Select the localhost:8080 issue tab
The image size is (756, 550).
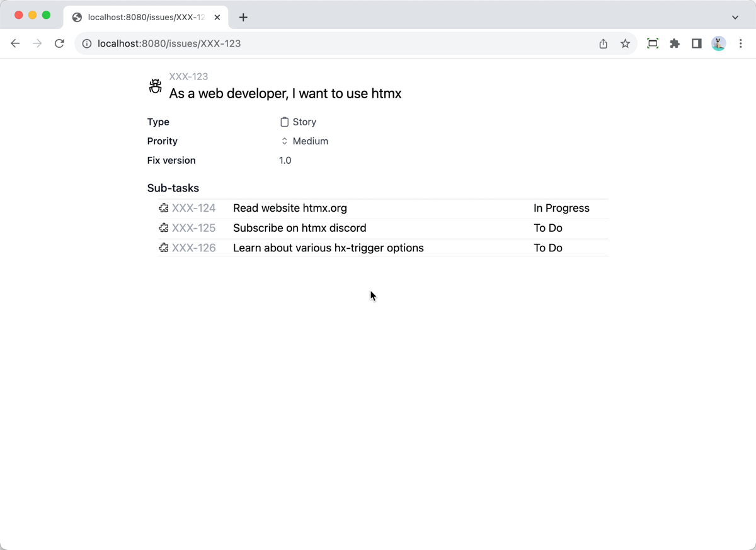coord(145,17)
